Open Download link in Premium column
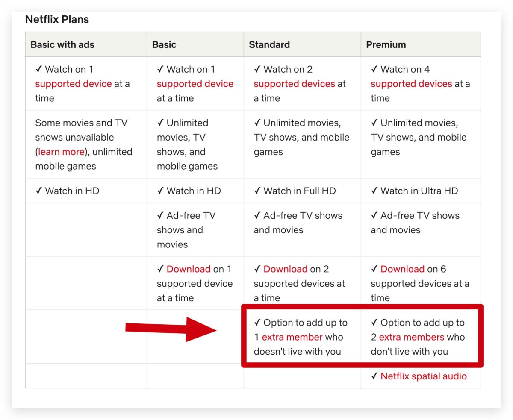This screenshot has height=420, width=513. pyautogui.click(x=402, y=269)
